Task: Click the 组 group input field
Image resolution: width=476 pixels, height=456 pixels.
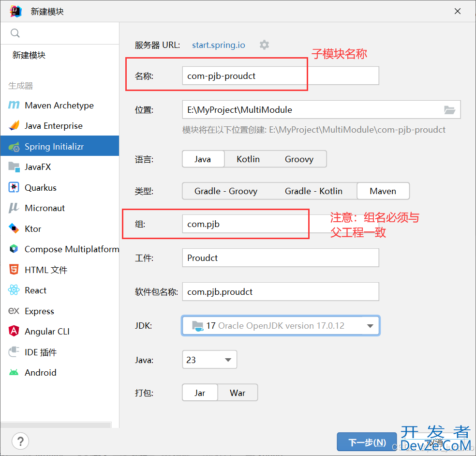Action: [x=281, y=224]
